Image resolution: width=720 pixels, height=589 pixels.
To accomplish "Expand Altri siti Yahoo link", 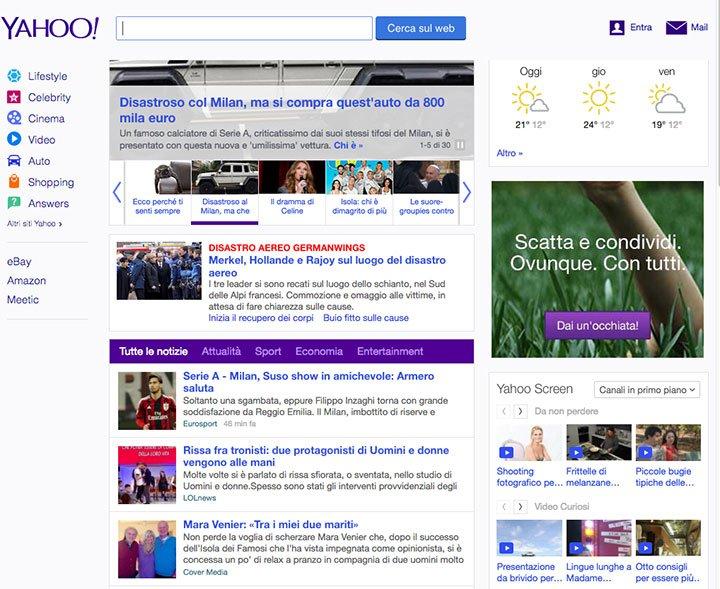I will point(34,224).
